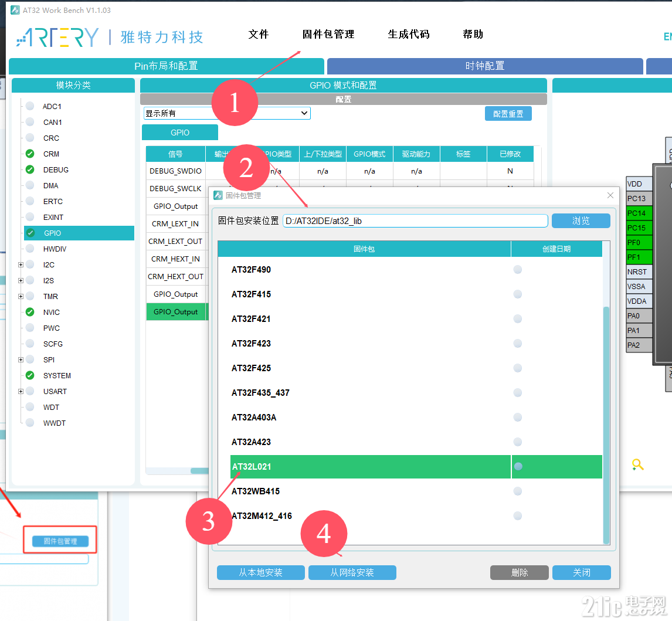The height and width of the screenshot is (621, 672).
Task: Click the PC14 pin on the chip view
Action: click(x=639, y=213)
